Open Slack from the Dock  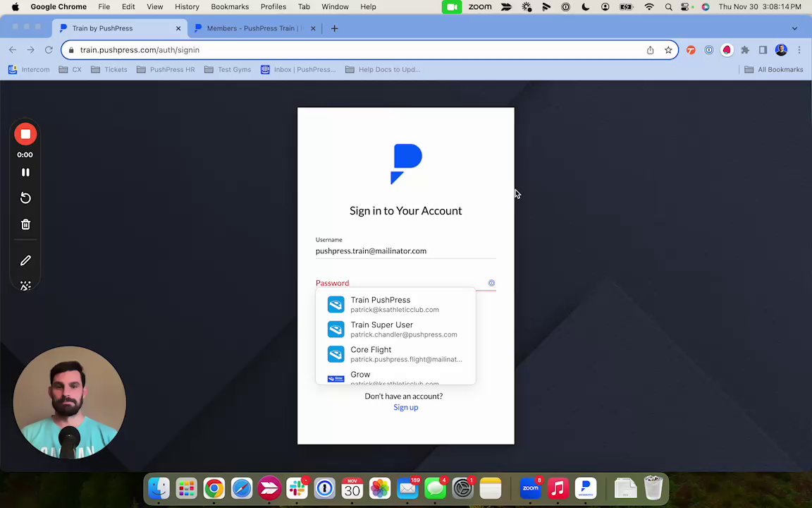click(x=297, y=488)
